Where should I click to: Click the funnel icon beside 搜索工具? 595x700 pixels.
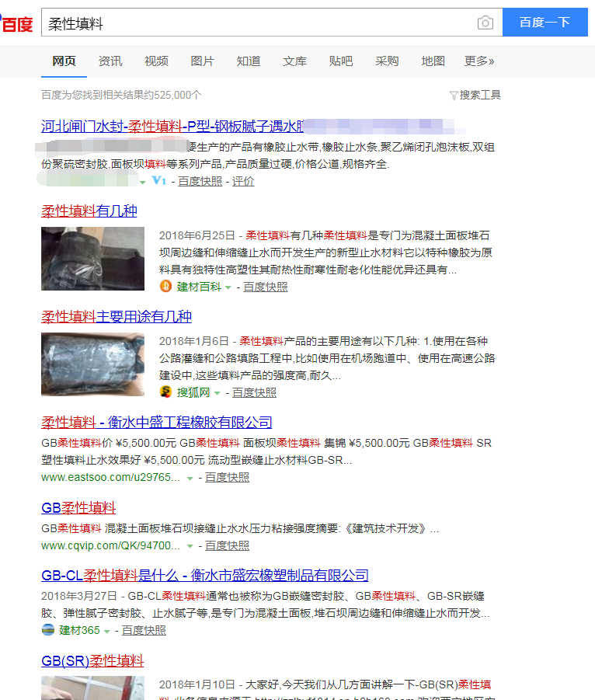(454, 96)
